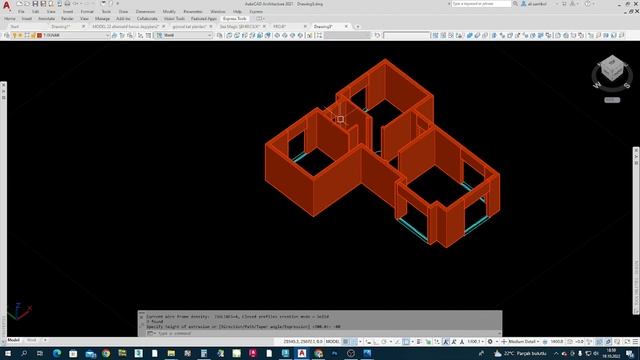Open the Medium Detail level dropdown
640x360 pixels.
click(524, 342)
